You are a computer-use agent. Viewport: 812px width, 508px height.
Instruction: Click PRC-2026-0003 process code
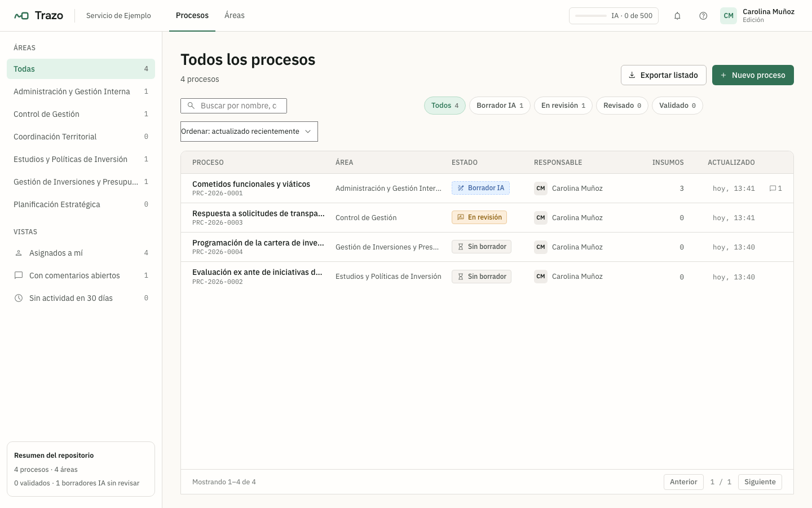point(218,223)
